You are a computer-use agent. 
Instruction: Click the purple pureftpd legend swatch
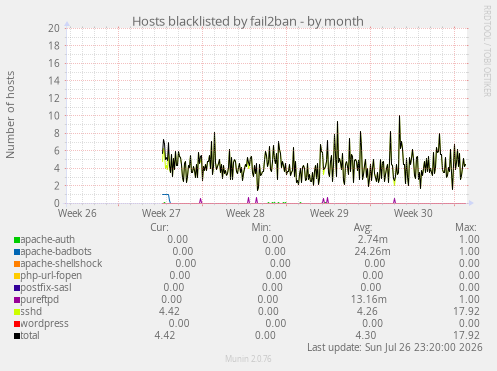coord(17,300)
